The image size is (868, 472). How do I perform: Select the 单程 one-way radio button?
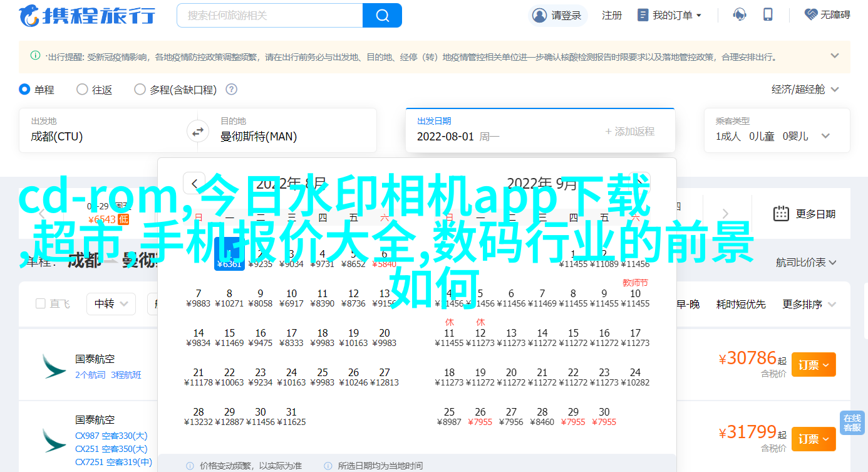coord(24,90)
